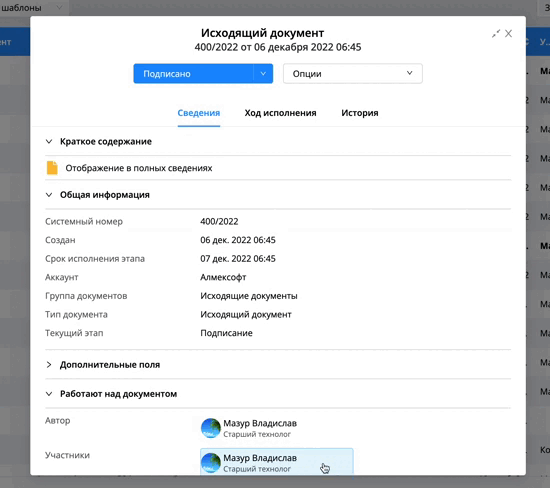Click the Алмексофт account value
The height and width of the screenshot is (488, 550).
point(223,277)
